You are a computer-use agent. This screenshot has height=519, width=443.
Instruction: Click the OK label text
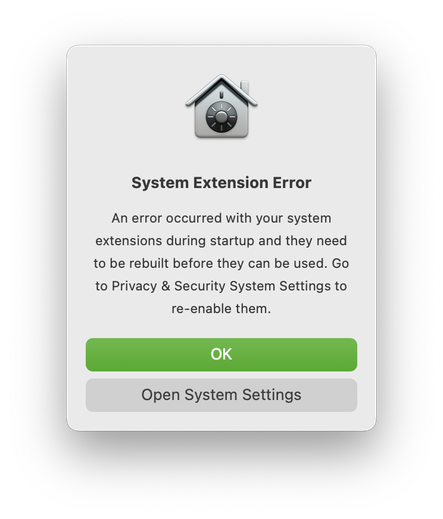pyautogui.click(x=221, y=354)
